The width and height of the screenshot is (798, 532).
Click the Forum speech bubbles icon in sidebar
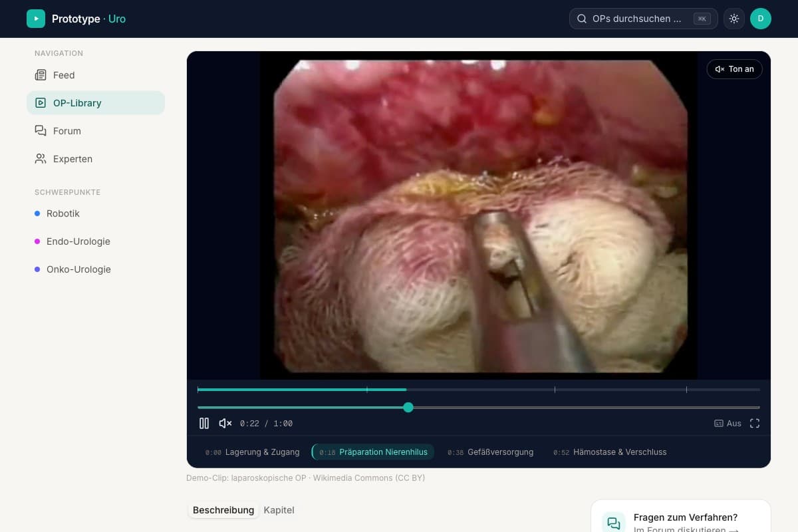click(x=41, y=131)
